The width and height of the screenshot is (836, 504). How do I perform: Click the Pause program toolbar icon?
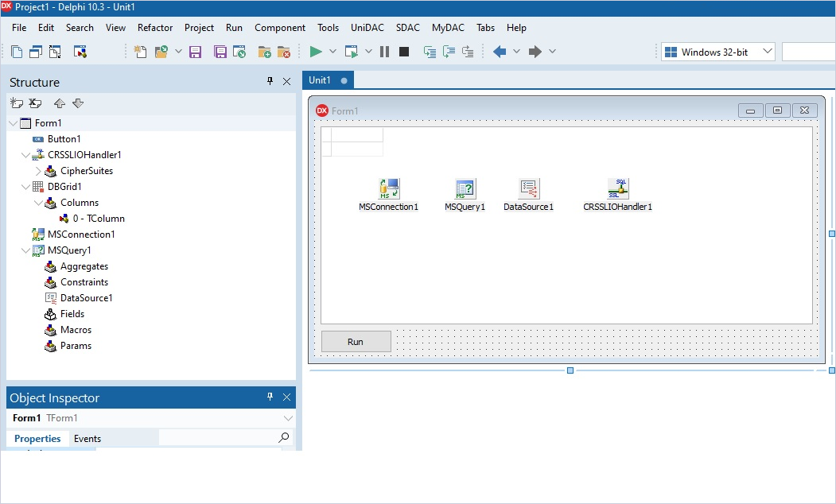385,52
